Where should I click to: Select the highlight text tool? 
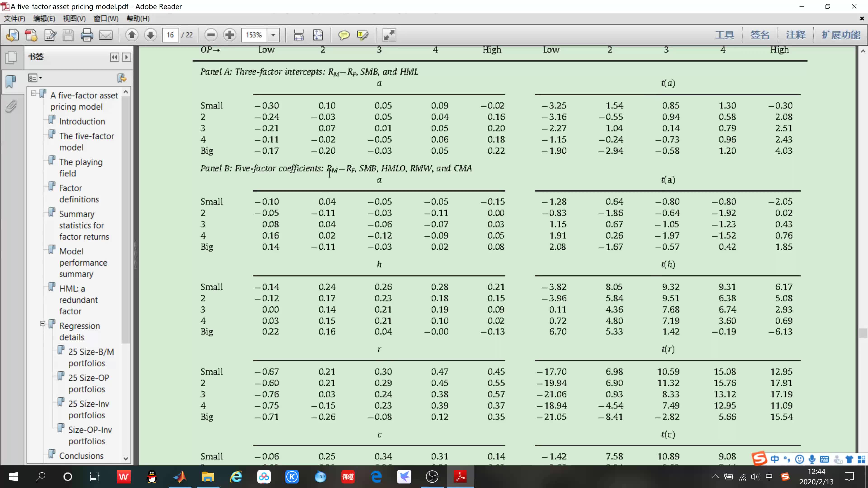(363, 35)
